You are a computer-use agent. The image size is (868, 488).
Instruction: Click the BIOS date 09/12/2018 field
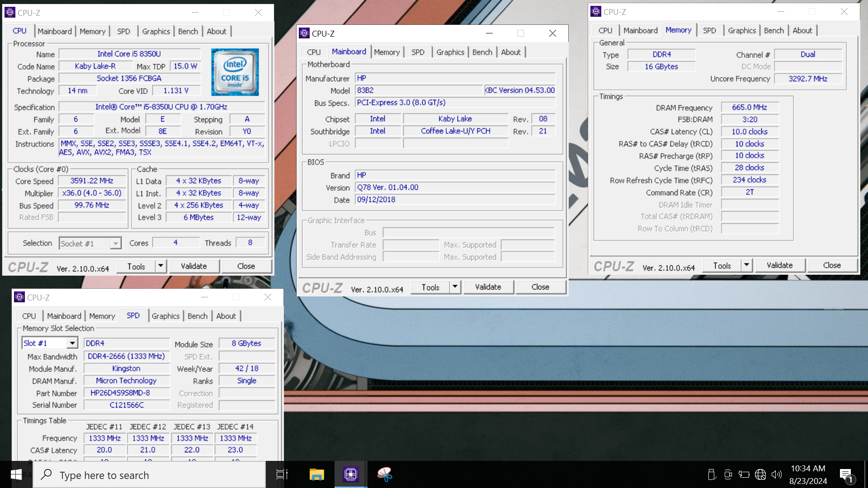tap(455, 199)
